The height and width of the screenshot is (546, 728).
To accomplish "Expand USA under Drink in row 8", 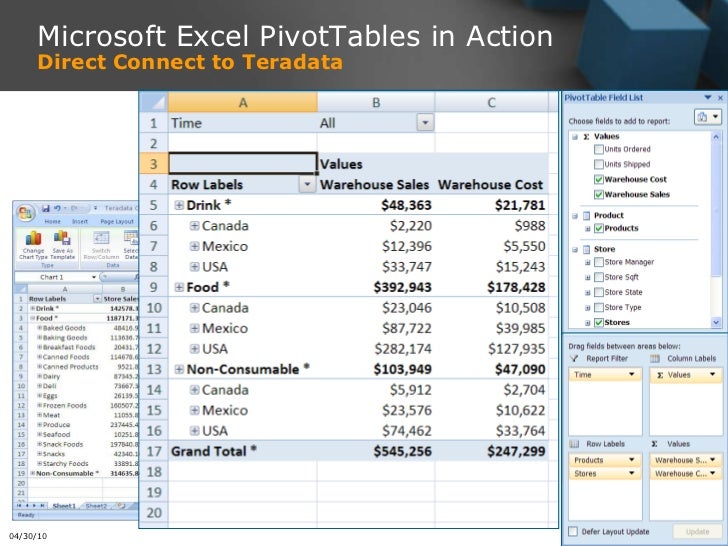I will click(195, 267).
